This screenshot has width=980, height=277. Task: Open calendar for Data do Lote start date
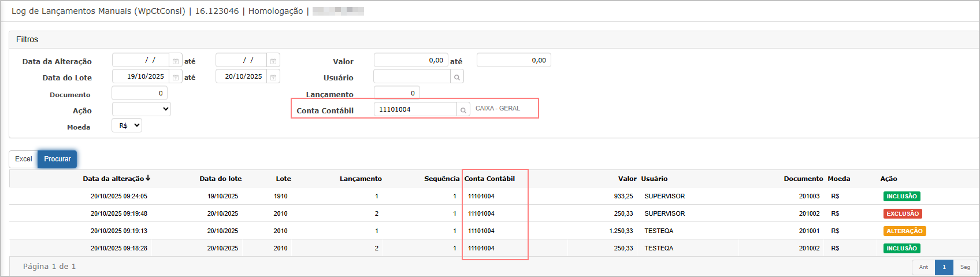(176, 77)
